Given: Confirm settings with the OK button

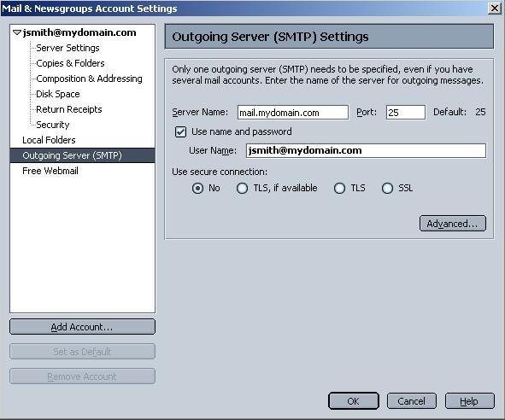Looking at the screenshot, I should 353,401.
